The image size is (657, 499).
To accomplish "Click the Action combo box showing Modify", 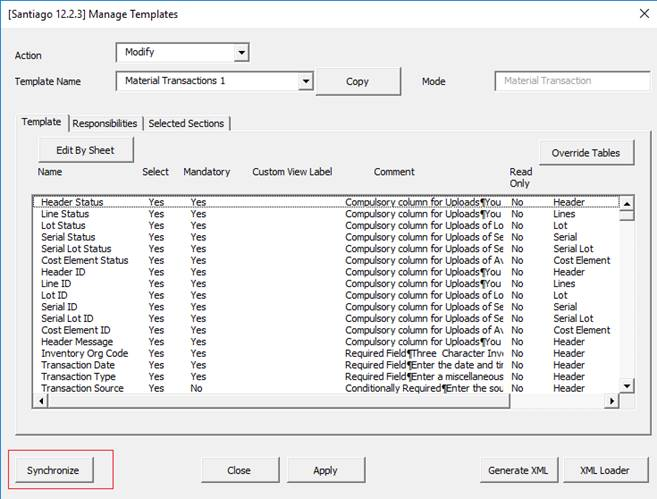I will pyautogui.click(x=183, y=53).
